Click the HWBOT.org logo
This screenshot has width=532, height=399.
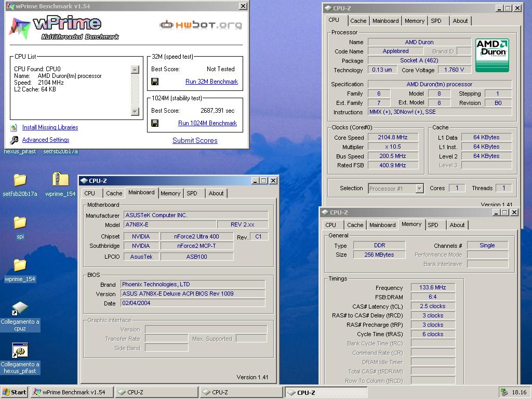pyautogui.click(x=201, y=25)
